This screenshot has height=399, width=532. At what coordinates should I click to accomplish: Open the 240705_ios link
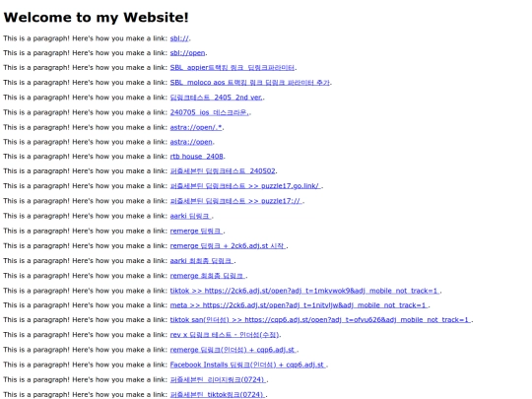coord(210,112)
